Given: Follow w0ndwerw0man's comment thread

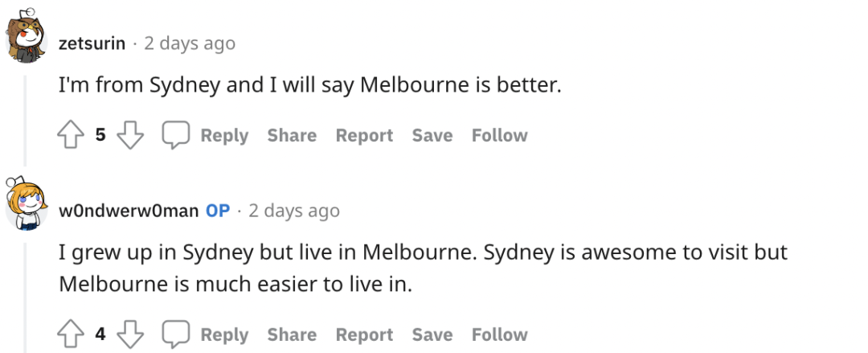Looking at the screenshot, I should click(x=499, y=335).
